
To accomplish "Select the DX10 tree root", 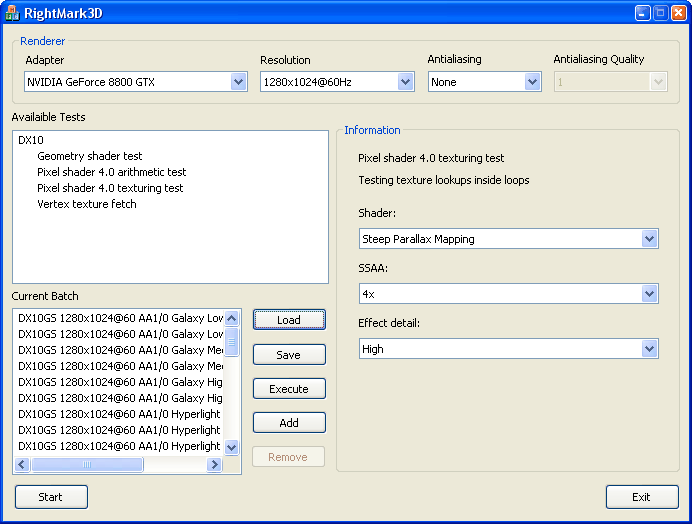I will click(x=31, y=140).
